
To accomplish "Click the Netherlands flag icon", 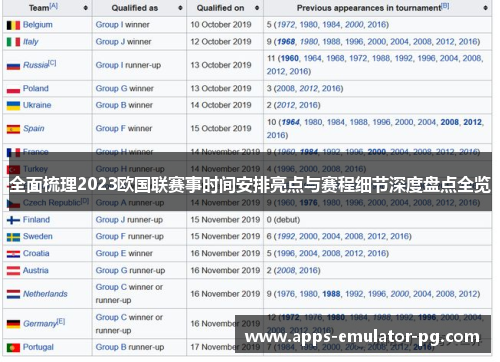I will click(13, 294).
